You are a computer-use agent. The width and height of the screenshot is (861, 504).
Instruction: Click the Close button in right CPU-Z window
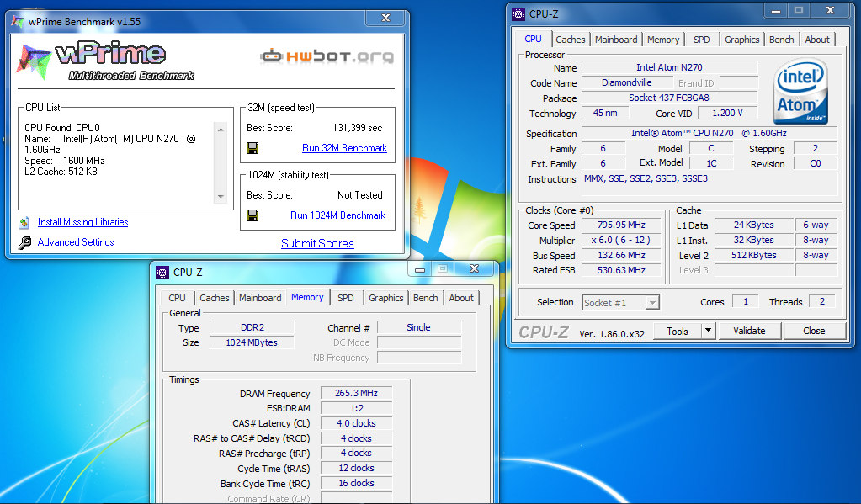point(814,331)
